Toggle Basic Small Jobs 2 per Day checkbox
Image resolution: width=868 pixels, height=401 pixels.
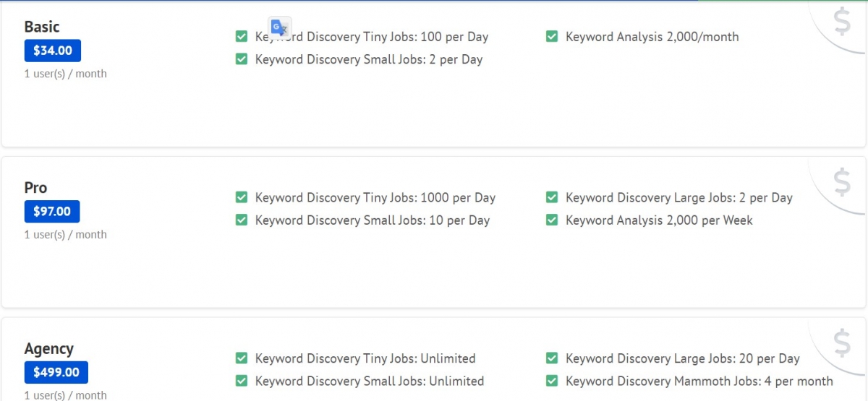click(x=242, y=59)
